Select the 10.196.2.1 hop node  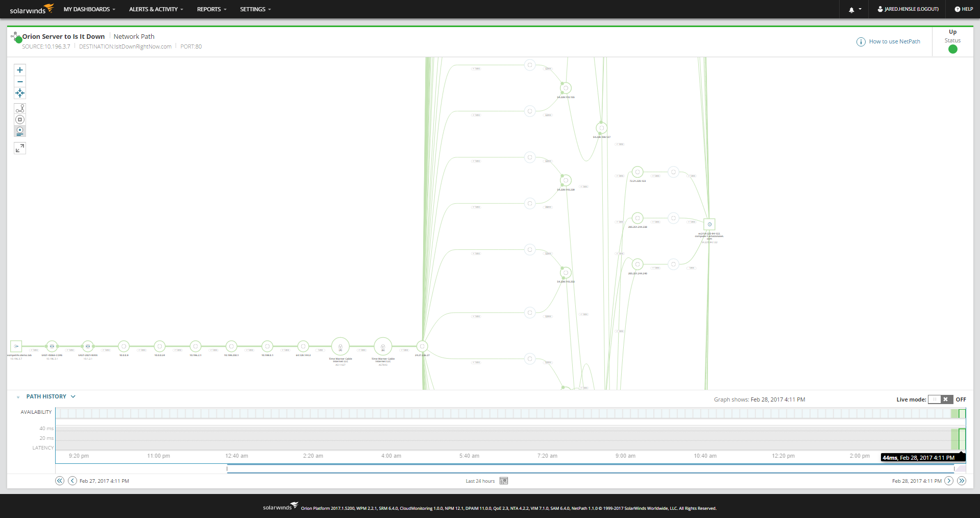click(195, 346)
